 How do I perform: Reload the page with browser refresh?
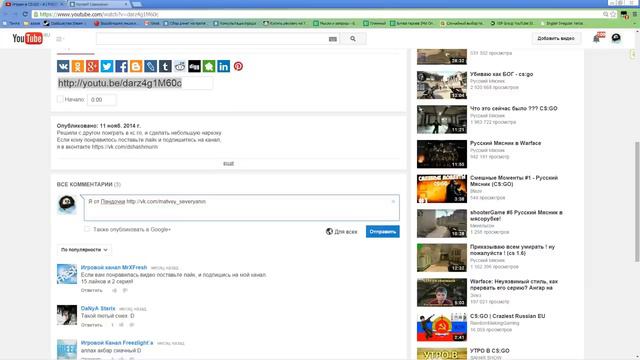(25, 14)
